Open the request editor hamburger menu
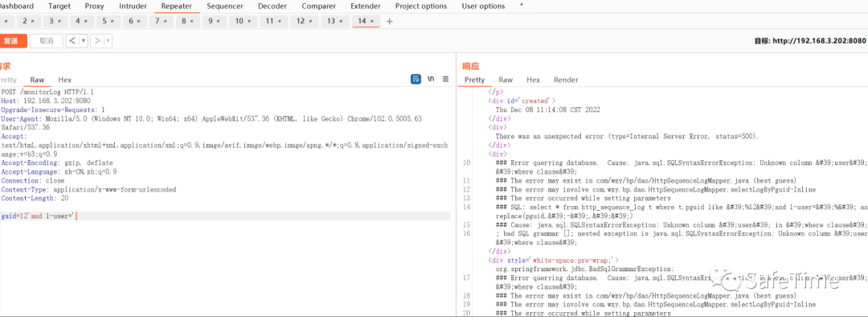 445,79
